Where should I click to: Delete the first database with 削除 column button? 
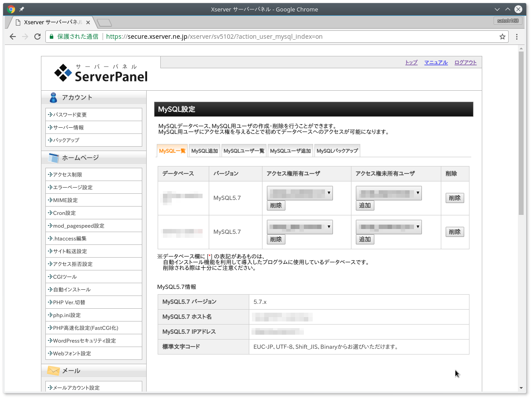coord(455,198)
